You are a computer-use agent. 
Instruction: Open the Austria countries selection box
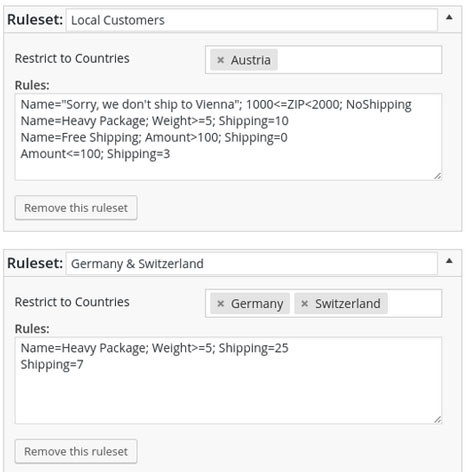(359, 60)
